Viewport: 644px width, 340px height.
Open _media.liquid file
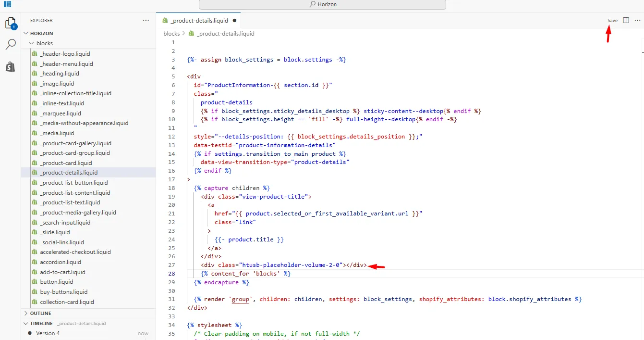57,133
